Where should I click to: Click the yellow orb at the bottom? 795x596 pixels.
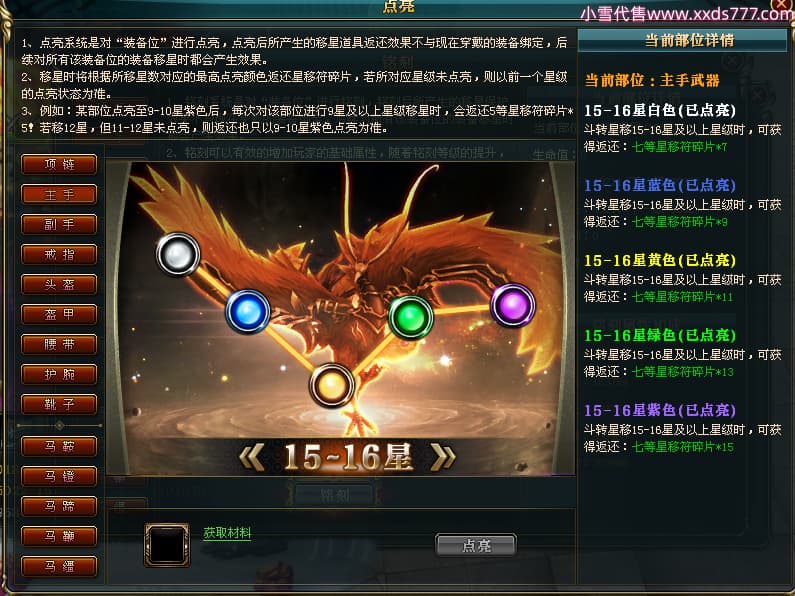pyautogui.click(x=331, y=385)
